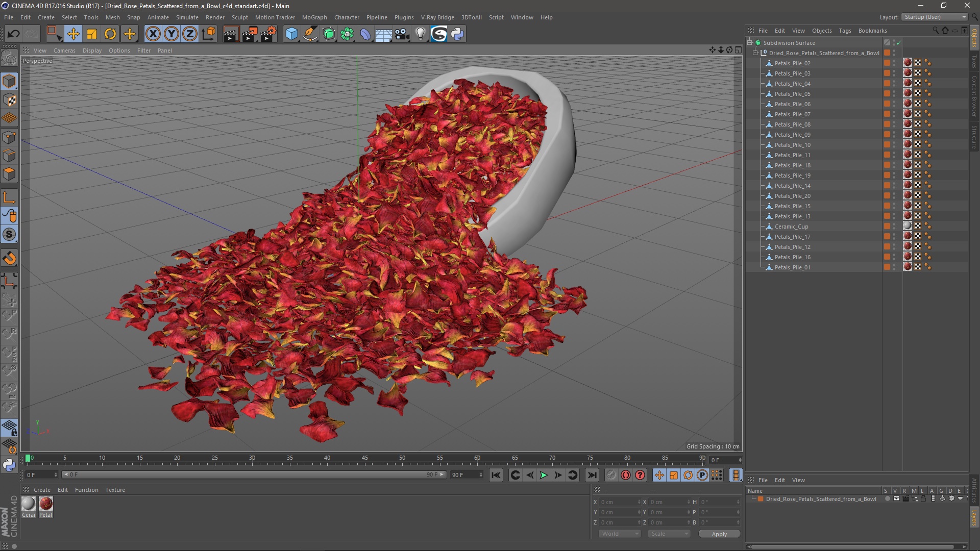
Task: Collapse the Dried_Rose_Petals_Scattered_from_a_Bowl null
Action: tap(755, 53)
